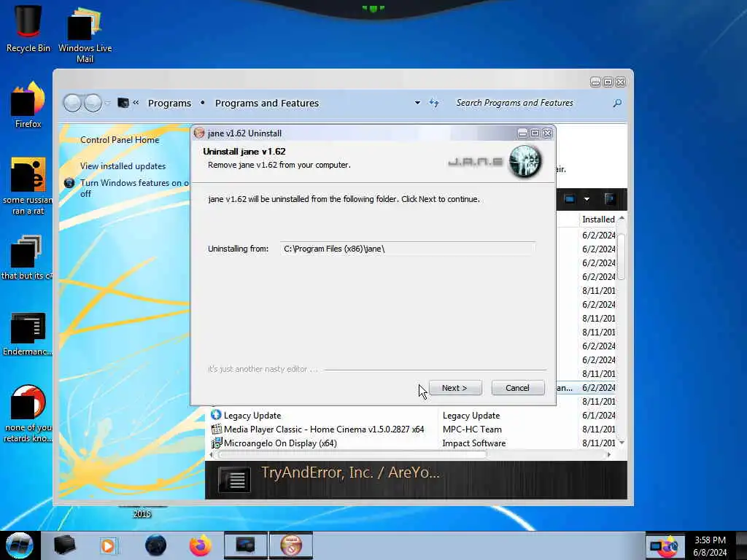Click the scroll up arrow in program list
747x560 pixels.
622,217
